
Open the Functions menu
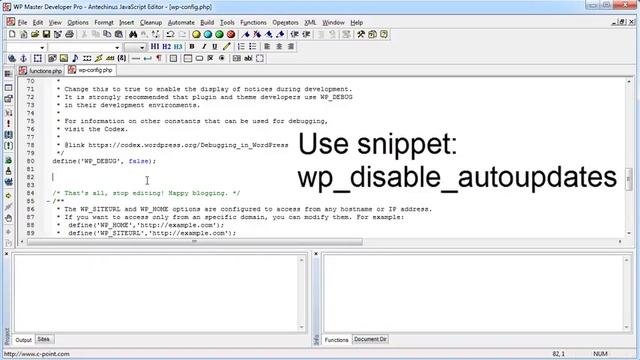pos(253,22)
